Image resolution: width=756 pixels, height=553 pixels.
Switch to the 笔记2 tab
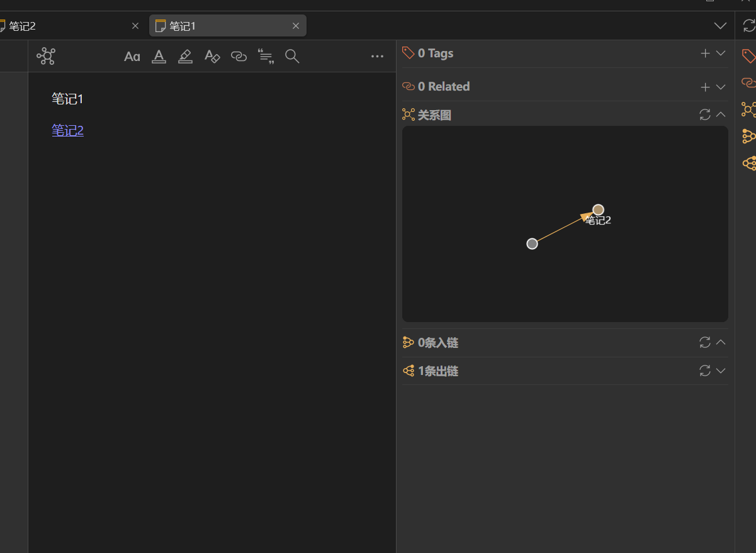pos(63,26)
